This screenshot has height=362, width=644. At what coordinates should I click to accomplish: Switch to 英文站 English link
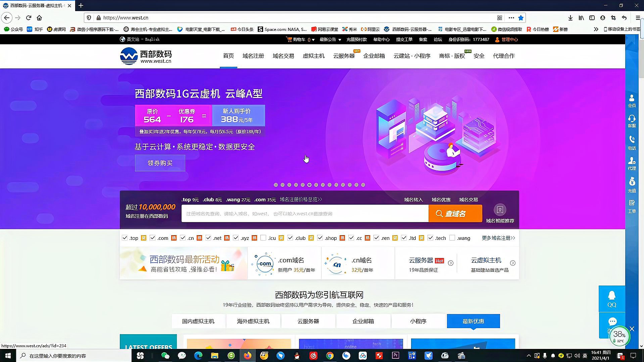[x=140, y=40]
